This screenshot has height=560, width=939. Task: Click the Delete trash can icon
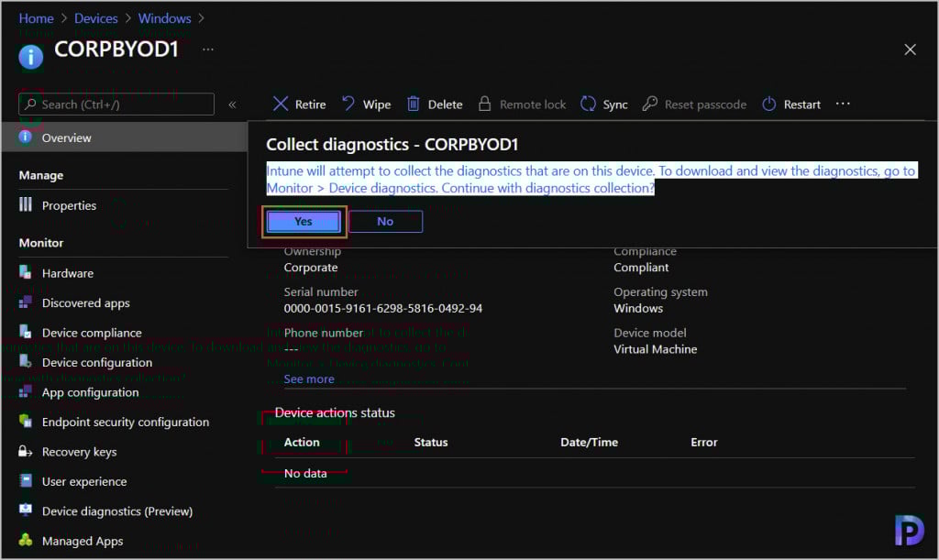coord(414,104)
